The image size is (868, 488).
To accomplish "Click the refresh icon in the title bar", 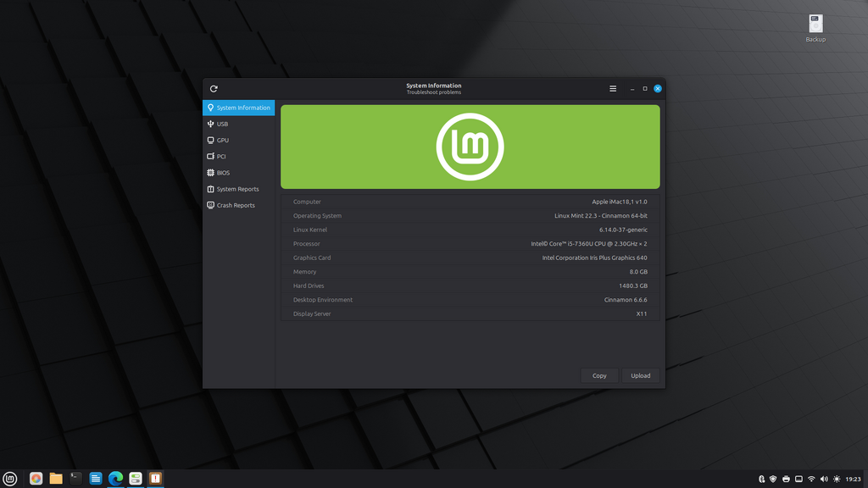I will (x=214, y=88).
